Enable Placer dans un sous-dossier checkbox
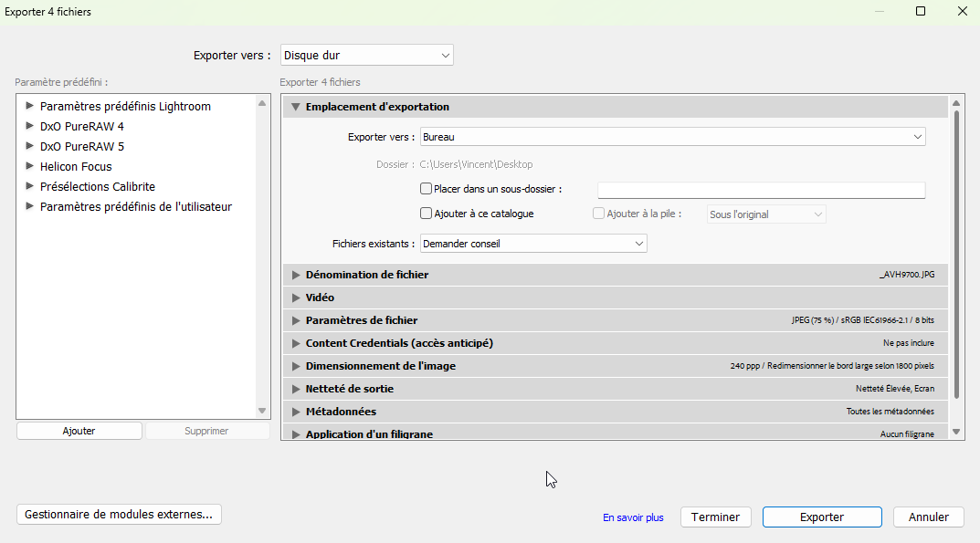Viewport: 980px width, 543px height. click(x=427, y=188)
